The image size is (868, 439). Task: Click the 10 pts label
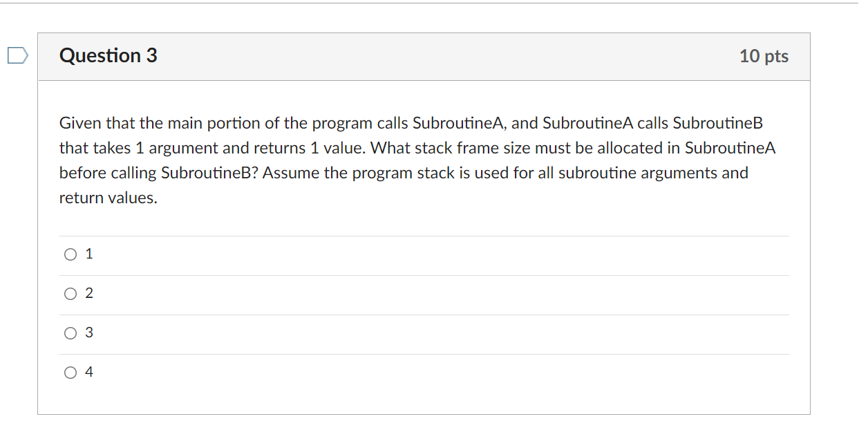click(x=764, y=57)
